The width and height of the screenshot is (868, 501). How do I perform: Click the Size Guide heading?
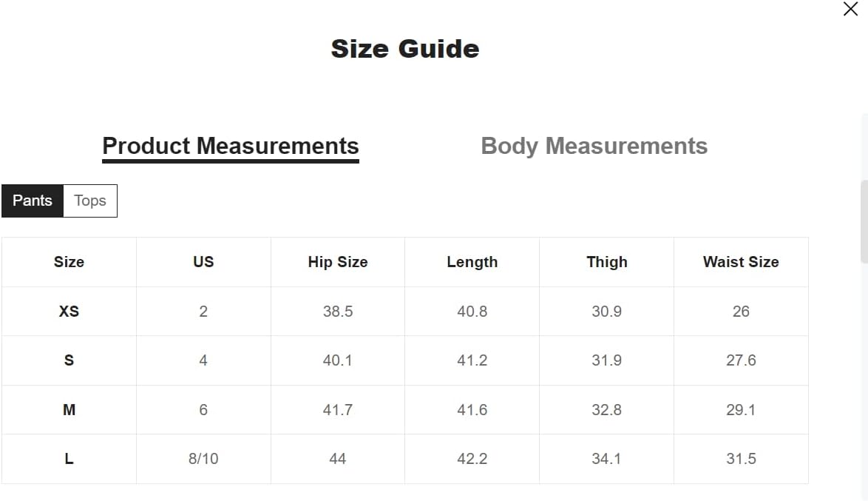[405, 49]
